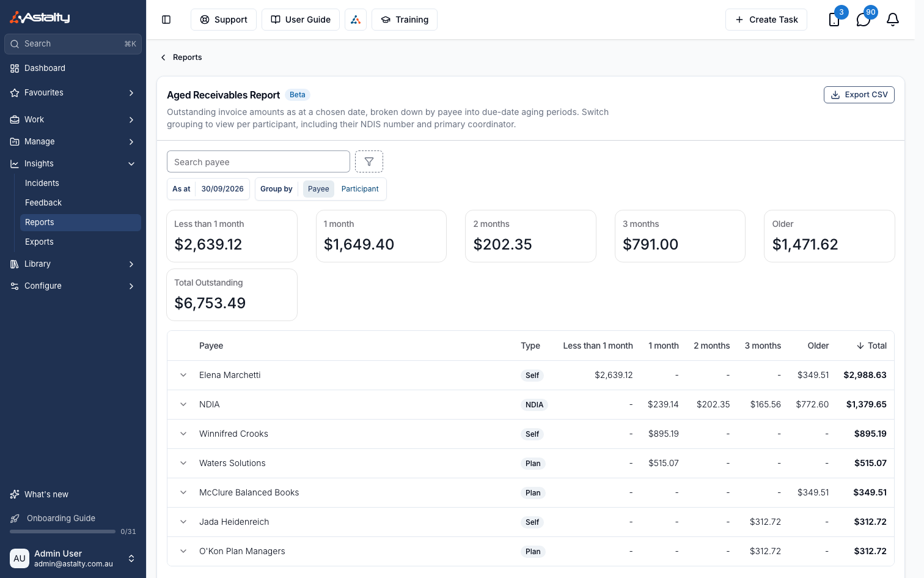Expand the Library menu
Image resolution: width=924 pixels, height=578 pixels.
click(73, 264)
